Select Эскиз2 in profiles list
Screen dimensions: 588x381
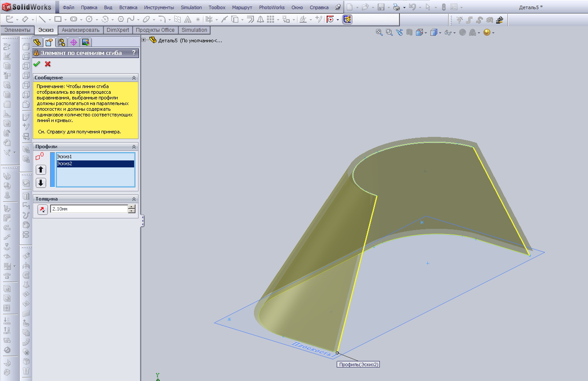95,164
